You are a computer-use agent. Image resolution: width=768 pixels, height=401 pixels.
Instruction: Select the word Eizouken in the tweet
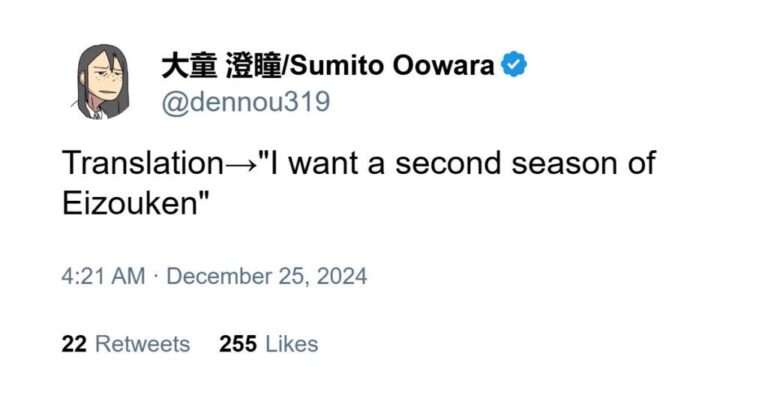tap(130, 203)
